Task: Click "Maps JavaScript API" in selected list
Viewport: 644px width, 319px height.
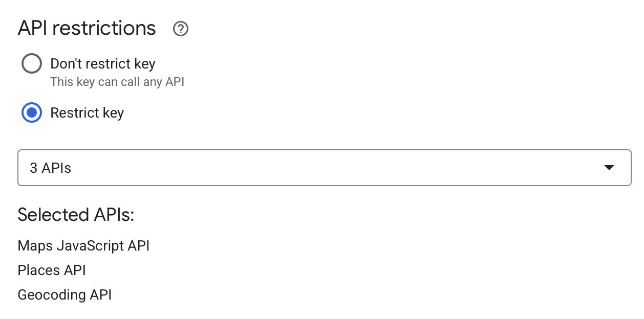Action: tap(83, 246)
